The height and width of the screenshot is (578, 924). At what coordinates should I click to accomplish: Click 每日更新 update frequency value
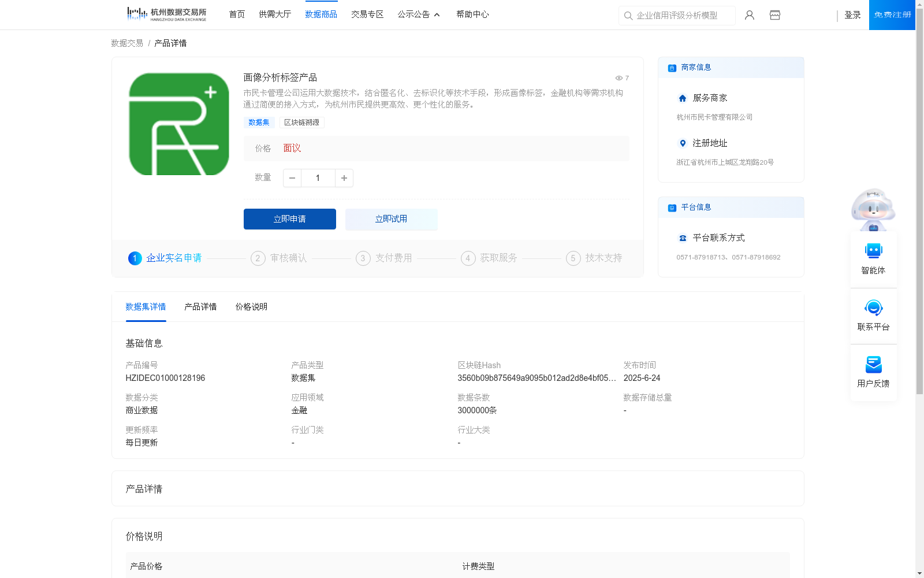[141, 443]
